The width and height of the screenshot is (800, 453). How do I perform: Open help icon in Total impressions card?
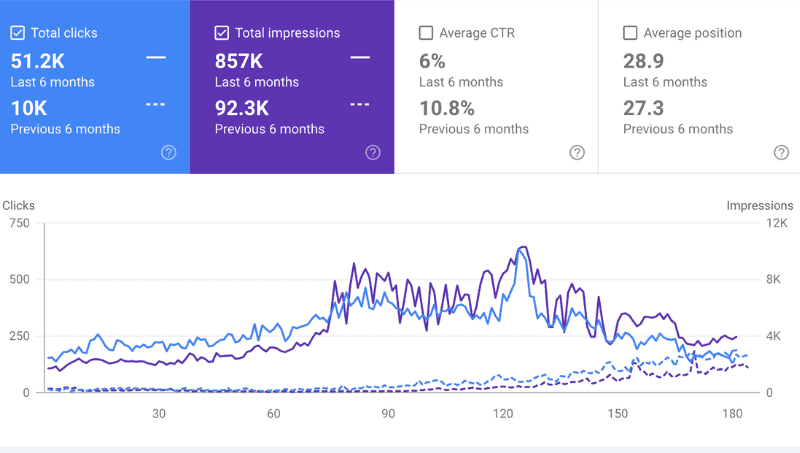(x=373, y=153)
